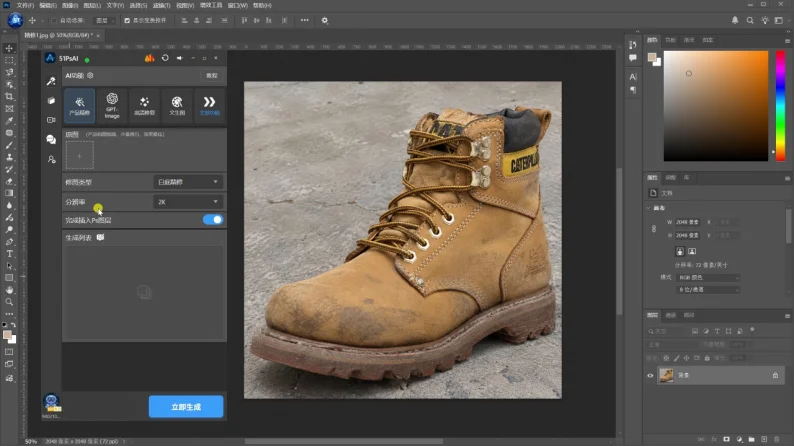Select the Brush tool
This screenshot has height=447, width=794.
point(9,145)
